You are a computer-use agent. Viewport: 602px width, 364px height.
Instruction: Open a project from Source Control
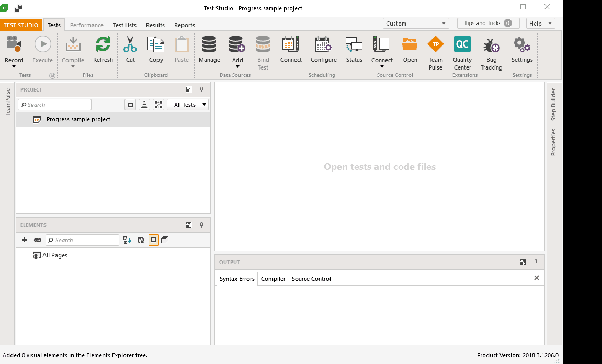(410, 44)
